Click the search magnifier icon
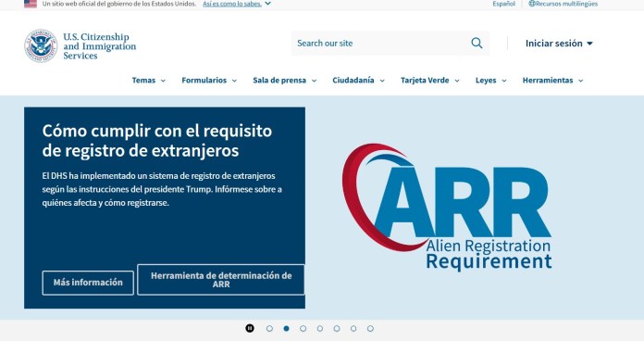This screenshot has width=644, height=341. (477, 43)
